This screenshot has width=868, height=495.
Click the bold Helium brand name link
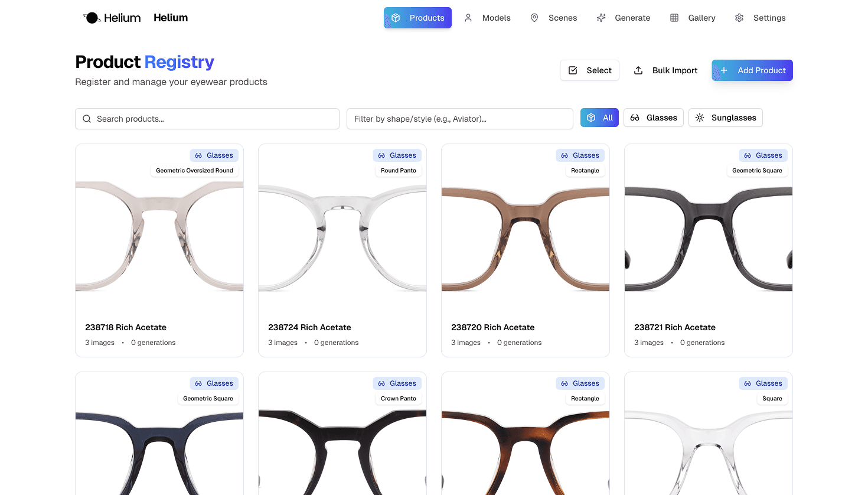[171, 18]
